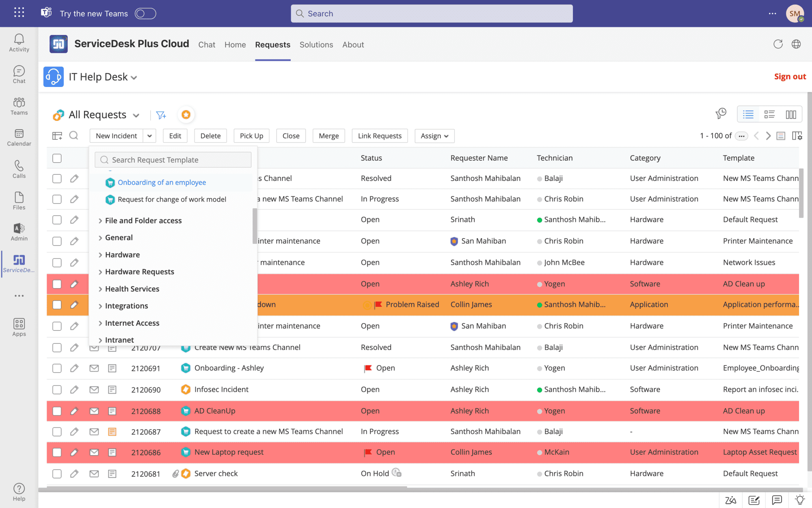Screen dimensions: 812x508
Task: Check the select-all requests checkbox in header
Action: tap(57, 158)
